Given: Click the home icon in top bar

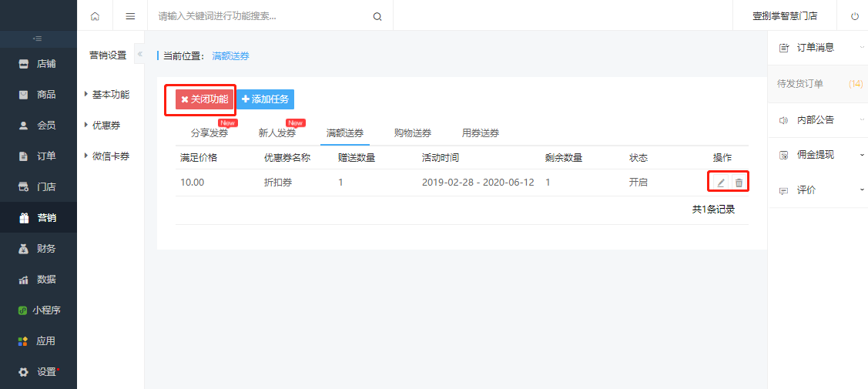Looking at the screenshot, I should click(x=95, y=16).
